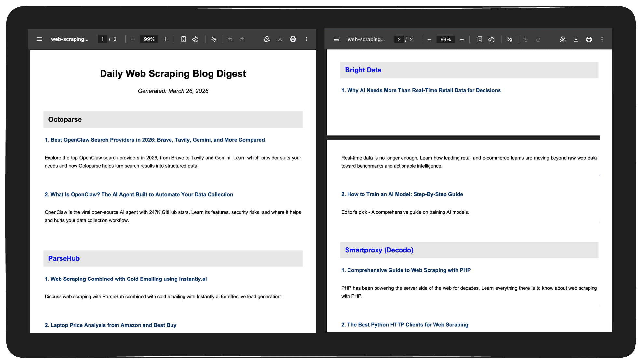Open Laptop Price Analysis article link
This screenshot has height=364, width=642.
pos(111,325)
